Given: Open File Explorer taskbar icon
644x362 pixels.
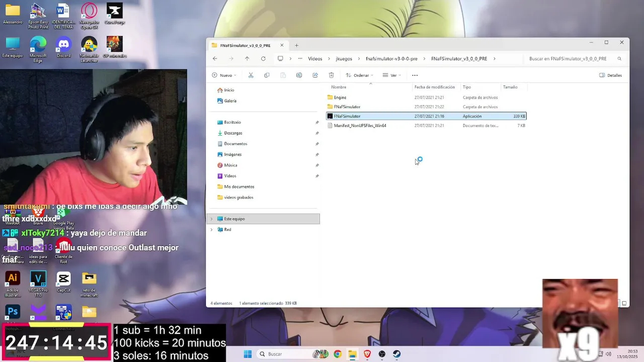Looking at the screenshot, I should click(352, 354).
